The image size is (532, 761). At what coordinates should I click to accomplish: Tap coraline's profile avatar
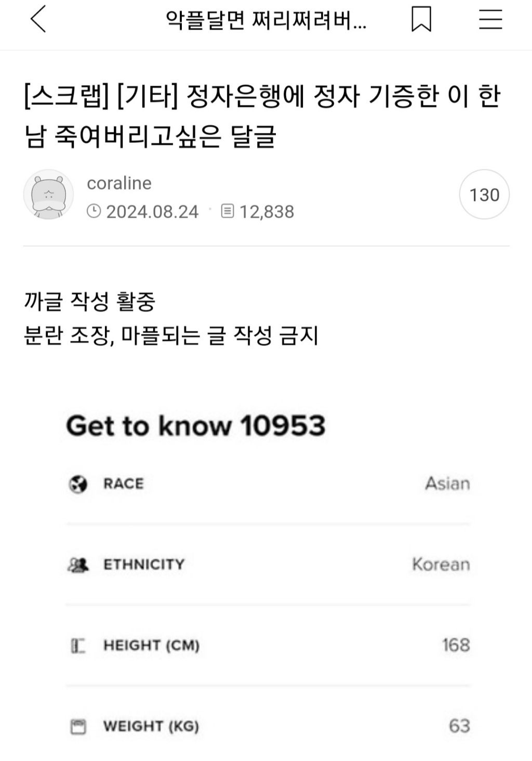click(48, 194)
